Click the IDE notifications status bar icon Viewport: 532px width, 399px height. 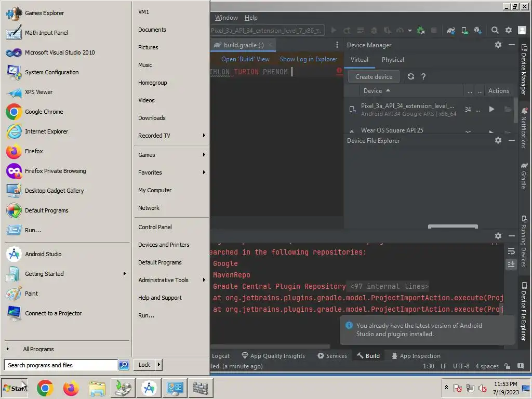(x=521, y=366)
